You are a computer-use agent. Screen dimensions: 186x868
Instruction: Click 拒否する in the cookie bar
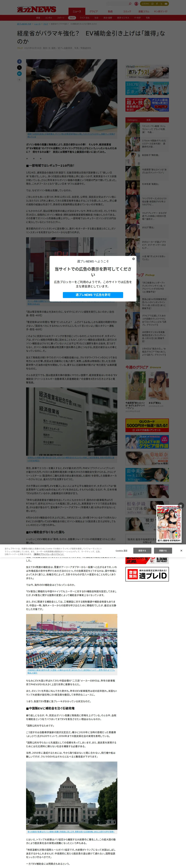[142, 551]
